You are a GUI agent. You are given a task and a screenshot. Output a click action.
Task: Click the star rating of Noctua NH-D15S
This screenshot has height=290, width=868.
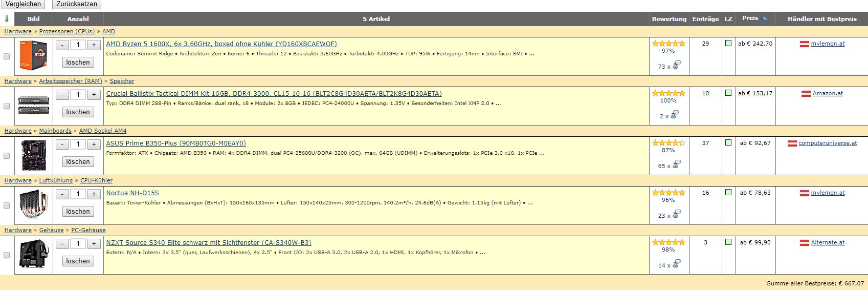tap(669, 193)
